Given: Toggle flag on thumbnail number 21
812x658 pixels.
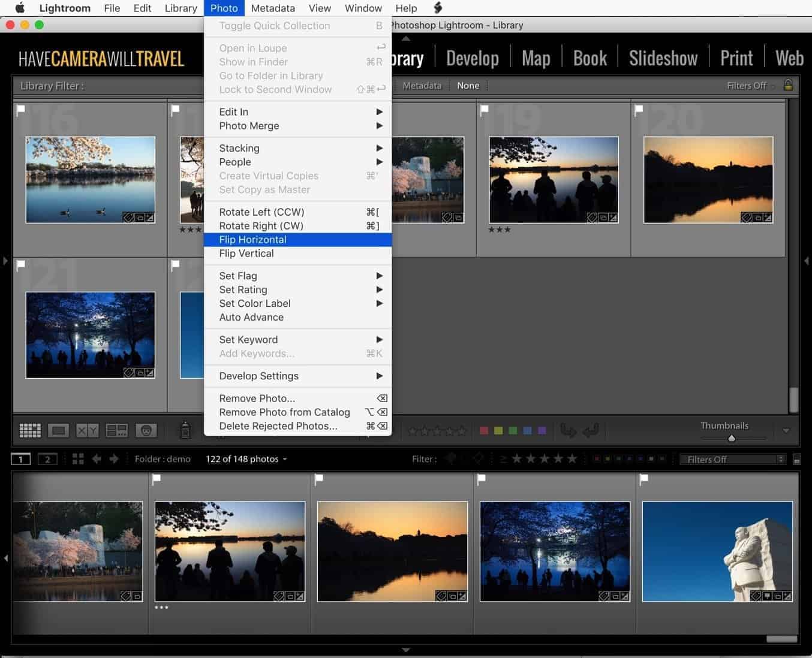Looking at the screenshot, I should click(21, 265).
